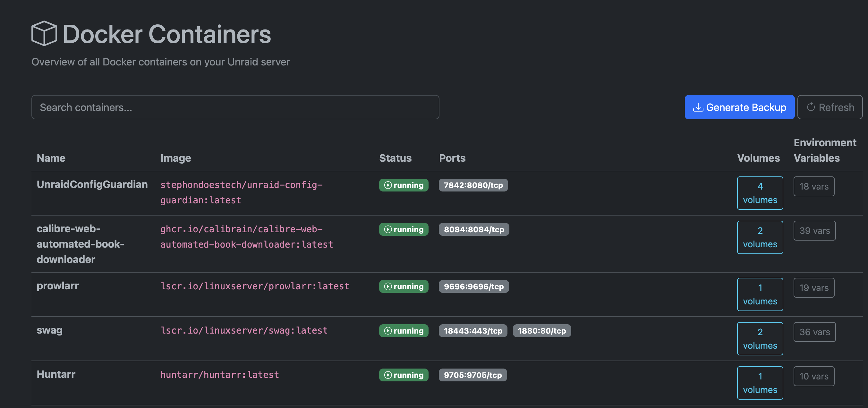The image size is (868, 408).
Task: Click the Image column header
Action: coord(175,158)
